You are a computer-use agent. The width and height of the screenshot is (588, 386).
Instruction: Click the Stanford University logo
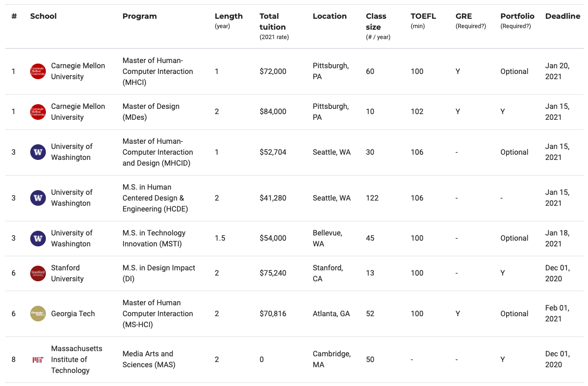(38, 273)
